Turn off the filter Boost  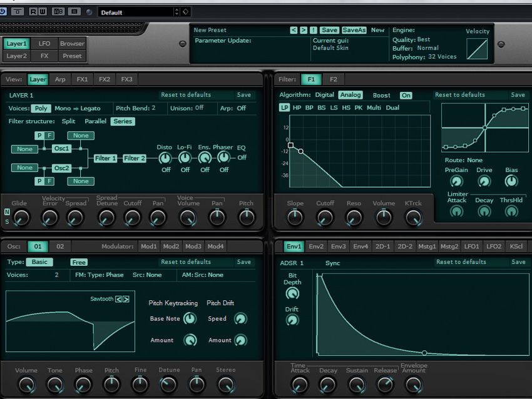pos(406,95)
